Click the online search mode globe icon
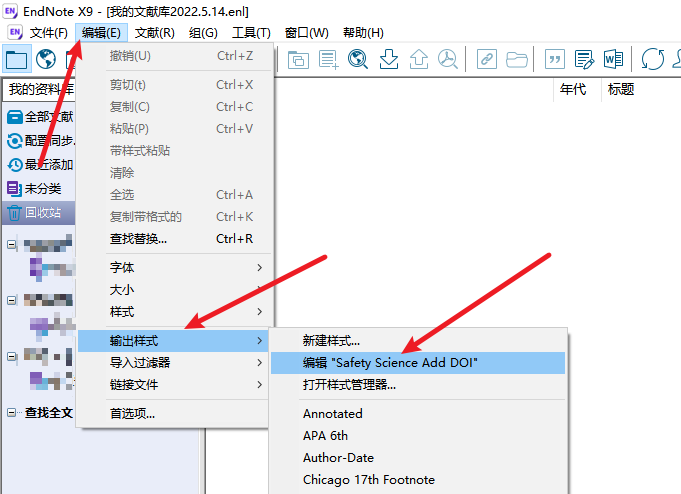Screen dimensions: 681x494 pyautogui.click(x=46, y=59)
